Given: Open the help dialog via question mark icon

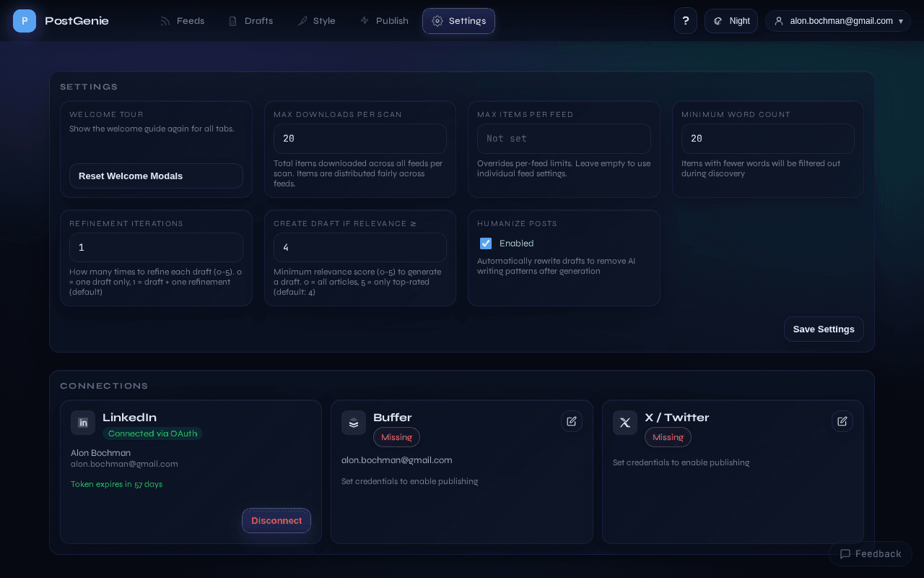Looking at the screenshot, I should pos(685,20).
